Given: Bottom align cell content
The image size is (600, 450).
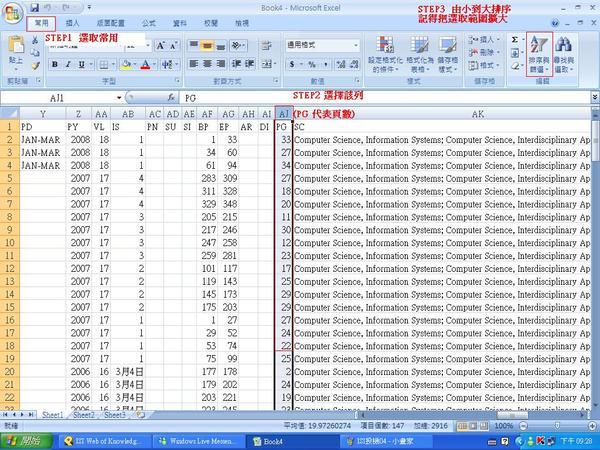Looking at the screenshot, I should pos(221,46).
